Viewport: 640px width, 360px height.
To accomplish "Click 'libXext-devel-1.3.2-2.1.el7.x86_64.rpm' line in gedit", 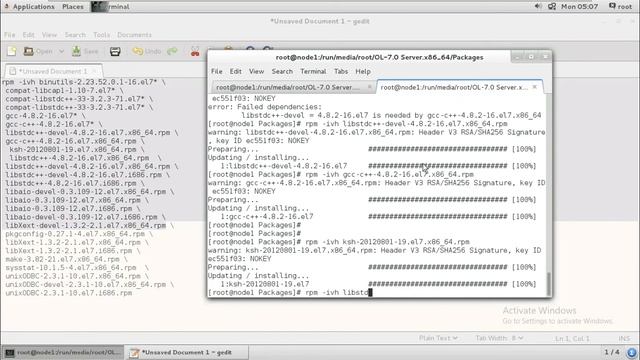I will 90,225.
